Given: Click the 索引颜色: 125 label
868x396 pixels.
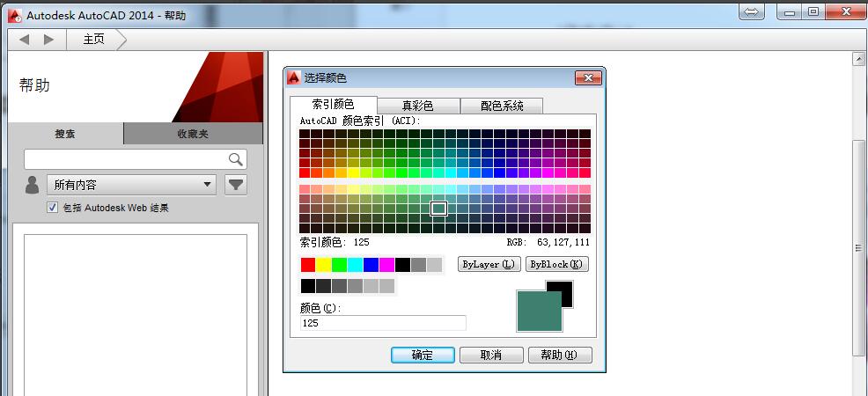Looking at the screenshot, I should click(x=335, y=242).
